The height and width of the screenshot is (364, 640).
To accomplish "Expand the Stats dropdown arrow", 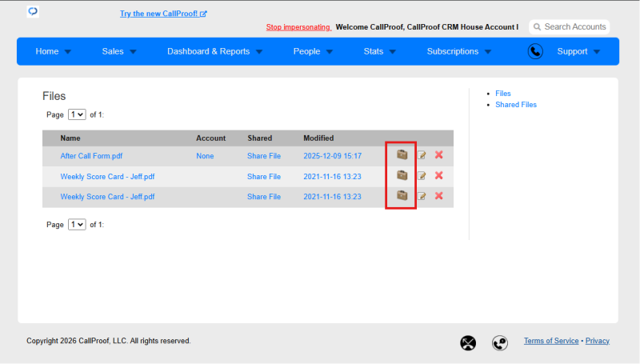I will click(392, 52).
